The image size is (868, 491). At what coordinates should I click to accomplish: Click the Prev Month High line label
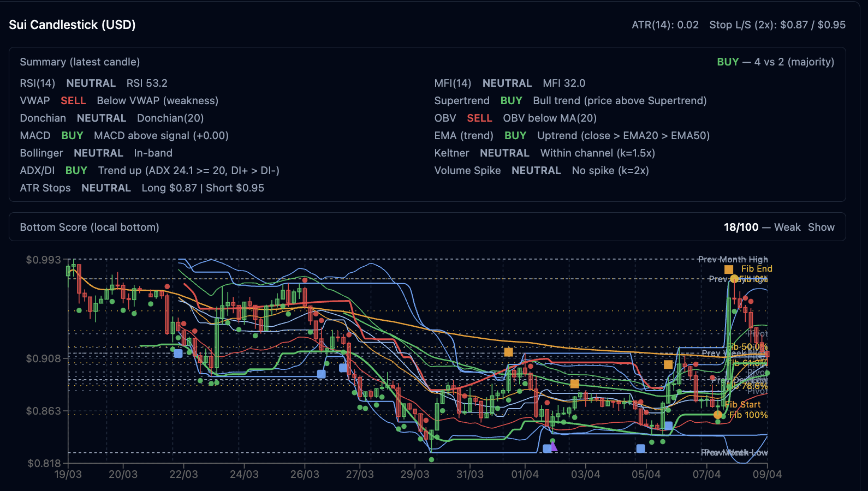pos(733,259)
